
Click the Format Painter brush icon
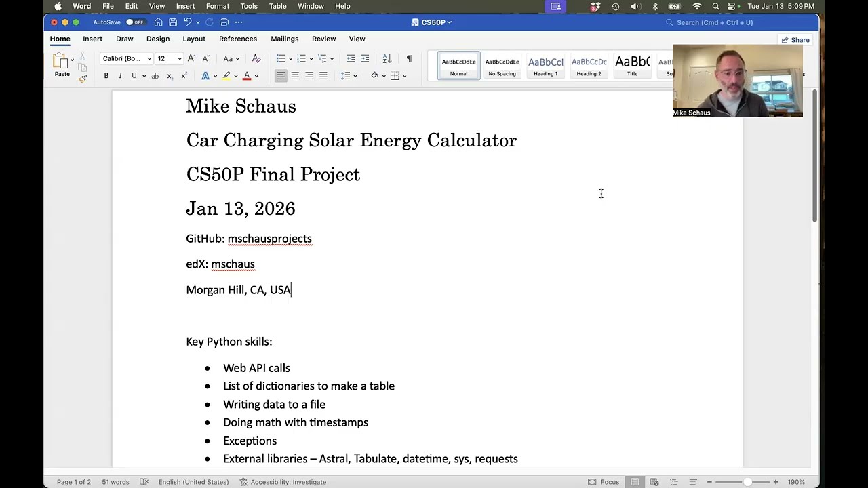82,79
